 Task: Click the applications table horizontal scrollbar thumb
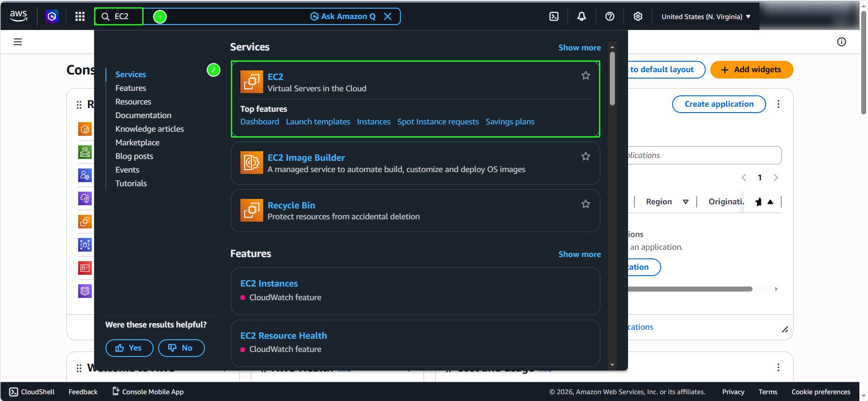coord(690,289)
